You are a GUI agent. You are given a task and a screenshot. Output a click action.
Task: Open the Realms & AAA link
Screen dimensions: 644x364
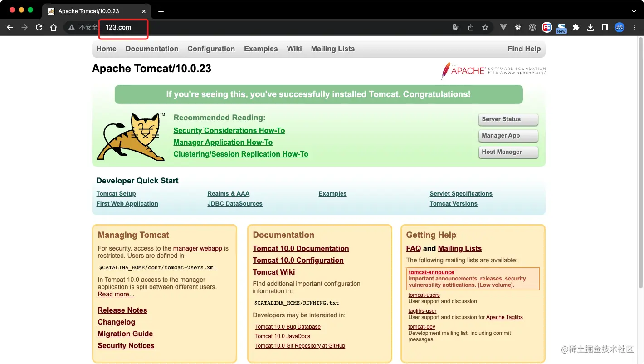[228, 193]
